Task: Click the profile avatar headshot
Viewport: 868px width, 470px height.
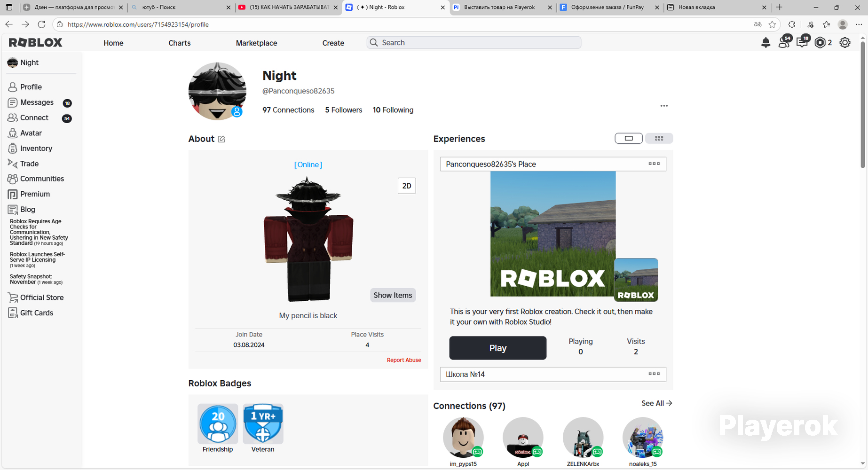Action: (x=217, y=91)
